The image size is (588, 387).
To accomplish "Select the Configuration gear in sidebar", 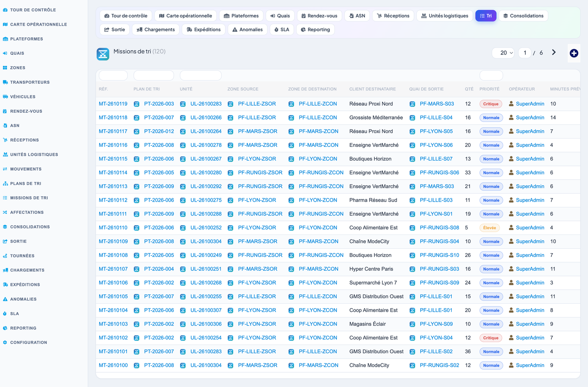I will [x=5, y=342].
